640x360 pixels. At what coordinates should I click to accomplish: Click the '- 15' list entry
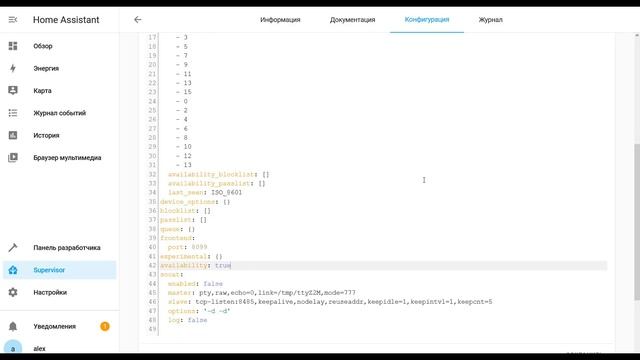pos(184,92)
